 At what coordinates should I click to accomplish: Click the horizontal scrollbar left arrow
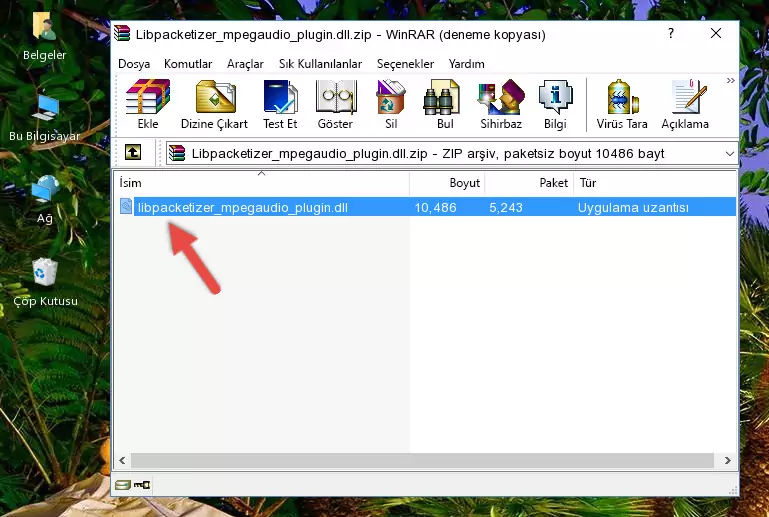123,460
